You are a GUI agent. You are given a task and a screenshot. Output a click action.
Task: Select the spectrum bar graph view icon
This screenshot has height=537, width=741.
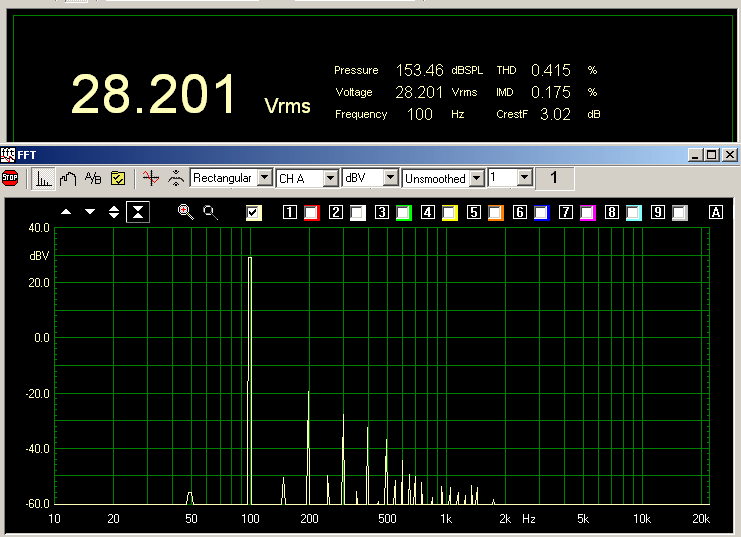point(44,178)
